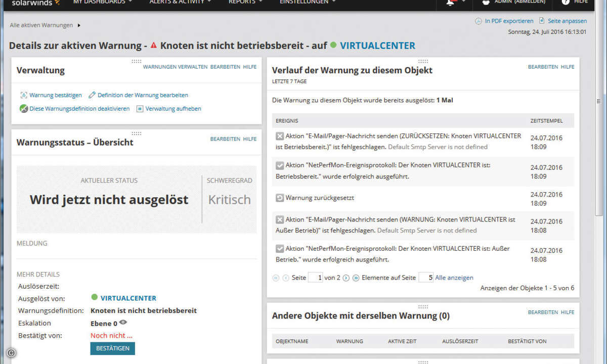607x364 pixels.
Task: Click the red warning triangle in the page title
Action: 154,45
